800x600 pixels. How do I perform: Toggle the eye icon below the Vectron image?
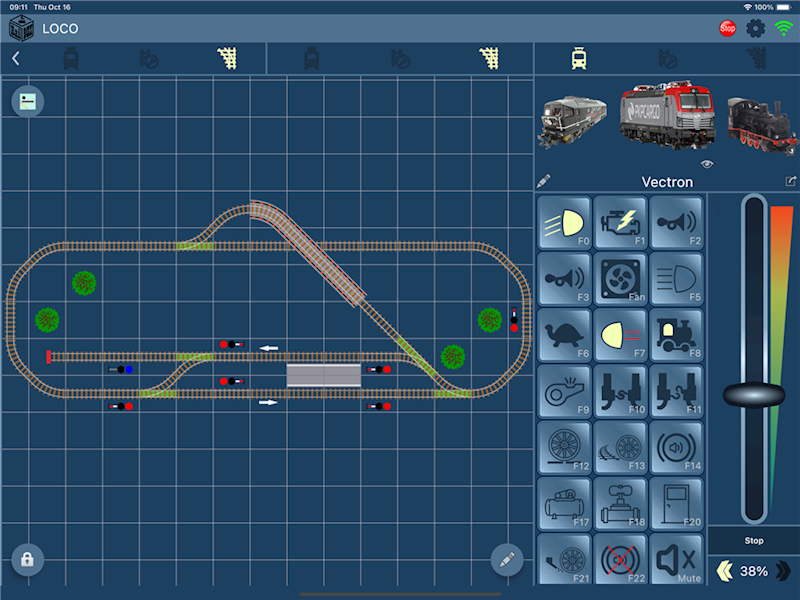[707, 164]
